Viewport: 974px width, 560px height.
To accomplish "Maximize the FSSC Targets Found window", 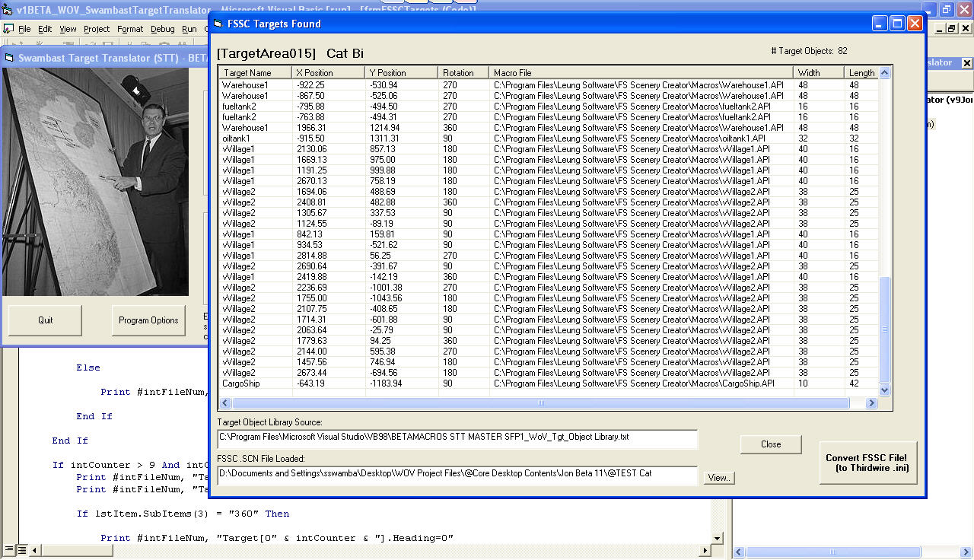I will (x=898, y=24).
